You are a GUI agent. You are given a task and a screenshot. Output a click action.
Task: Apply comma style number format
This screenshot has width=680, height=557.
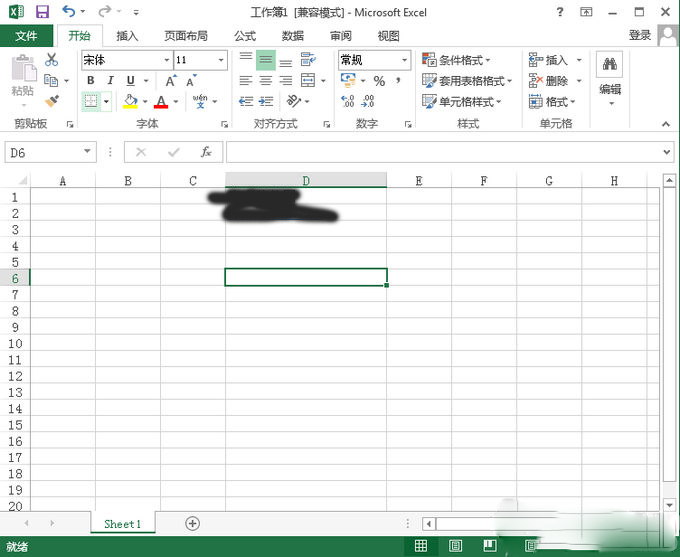pyautogui.click(x=398, y=81)
